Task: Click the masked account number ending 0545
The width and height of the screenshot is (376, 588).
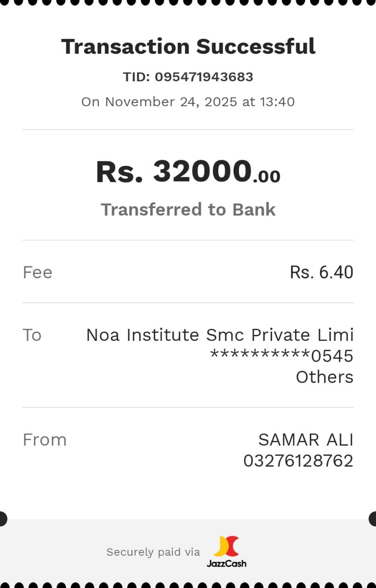Action: click(x=281, y=356)
